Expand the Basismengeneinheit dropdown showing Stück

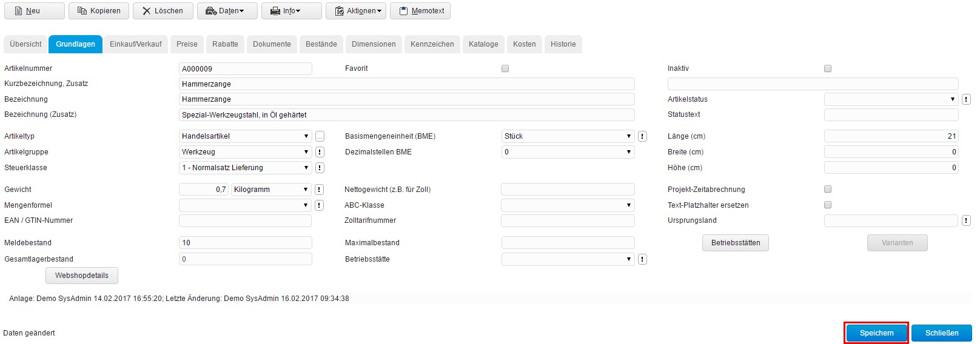coord(568,136)
